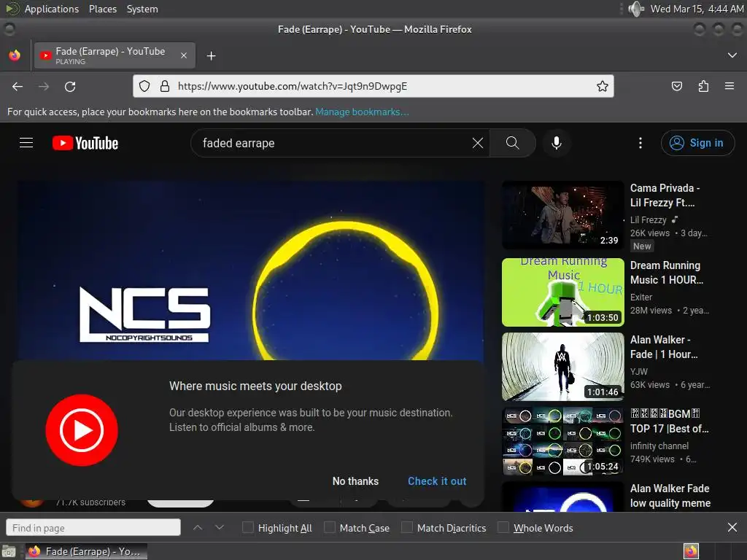
Task: Select the Fade (Earrape) - YouTube tab
Action: click(115, 55)
